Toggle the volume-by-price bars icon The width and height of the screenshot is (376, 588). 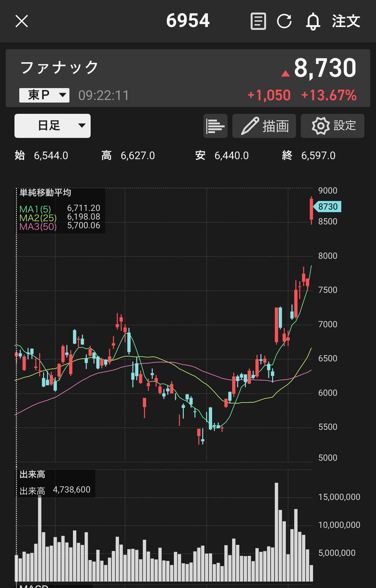(x=215, y=126)
